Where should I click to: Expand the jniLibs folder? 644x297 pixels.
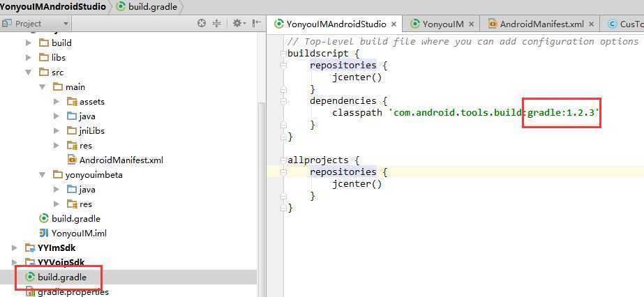click(57, 131)
